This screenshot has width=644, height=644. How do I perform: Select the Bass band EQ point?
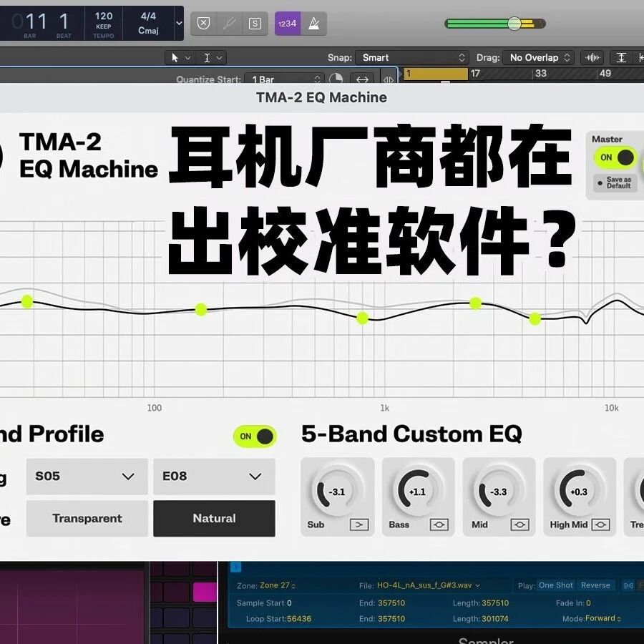click(201, 309)
